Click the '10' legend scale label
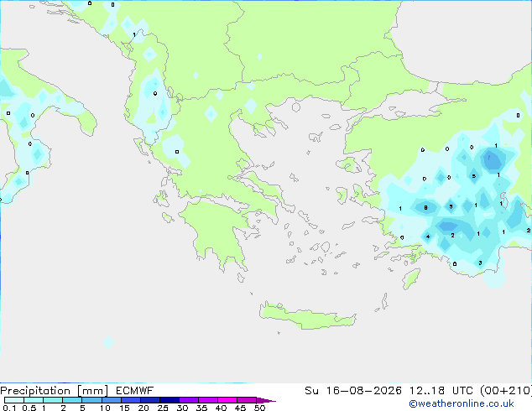532x411 pixels. coord(105,408)
